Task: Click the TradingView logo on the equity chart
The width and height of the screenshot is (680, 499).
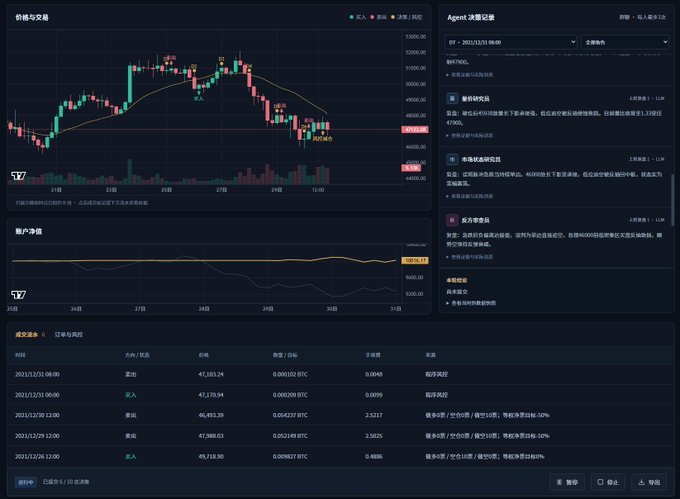Action: coord(18,295)
